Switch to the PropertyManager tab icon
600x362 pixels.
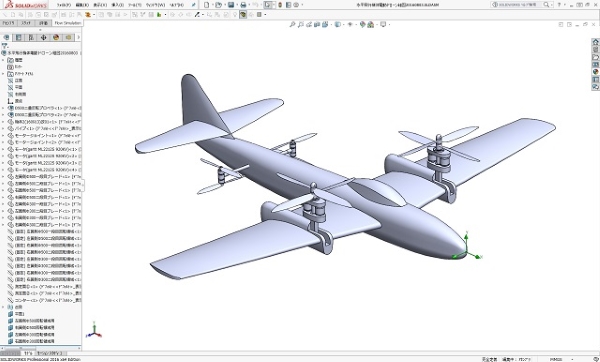click(18, 38)
